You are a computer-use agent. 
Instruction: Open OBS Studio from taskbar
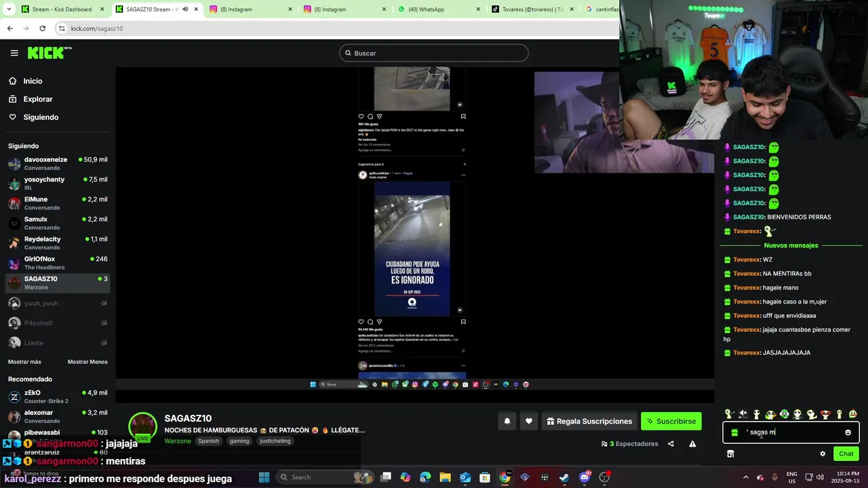(604, 477)
